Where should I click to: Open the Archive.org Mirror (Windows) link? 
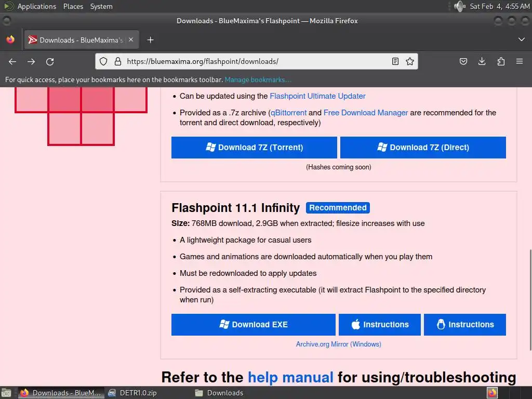pos(339,344)
